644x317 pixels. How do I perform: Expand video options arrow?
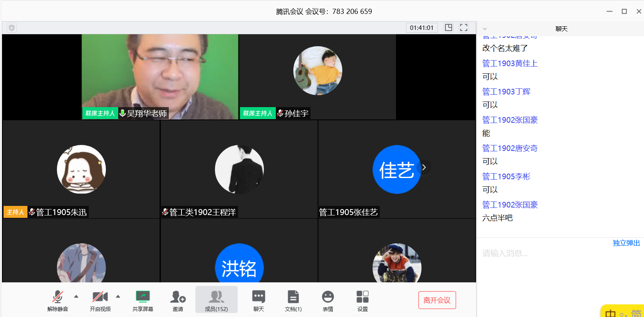pyautogui.click(x=118, y=296)
